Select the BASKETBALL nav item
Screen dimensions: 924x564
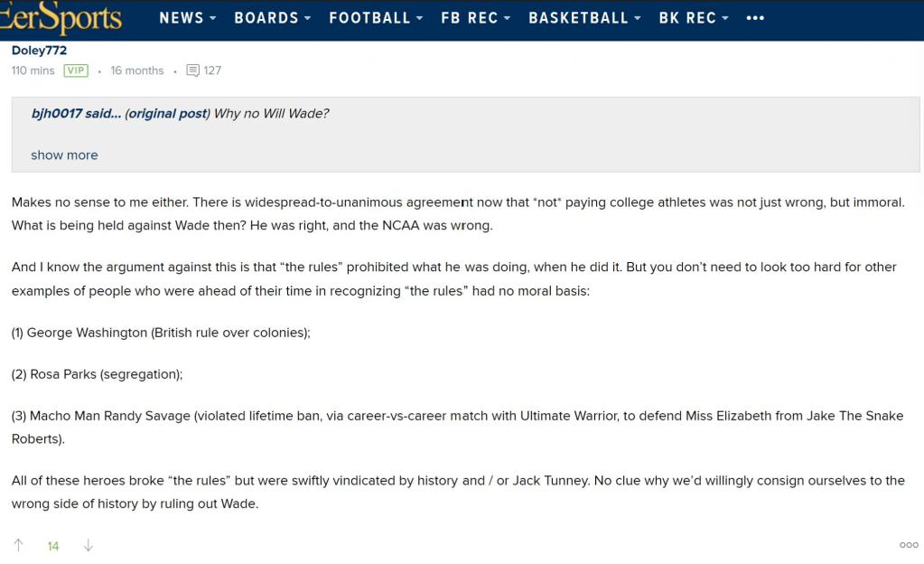point(584,18)
